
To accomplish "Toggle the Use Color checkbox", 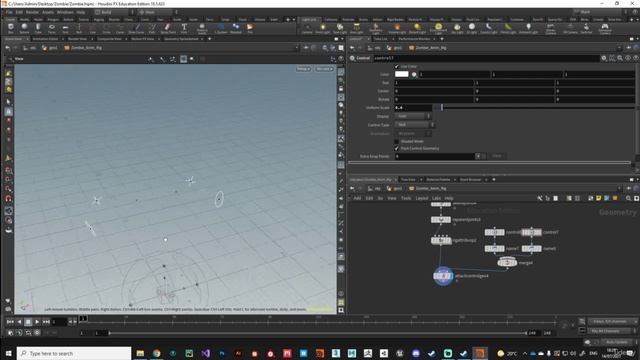I will click(397, 66).
